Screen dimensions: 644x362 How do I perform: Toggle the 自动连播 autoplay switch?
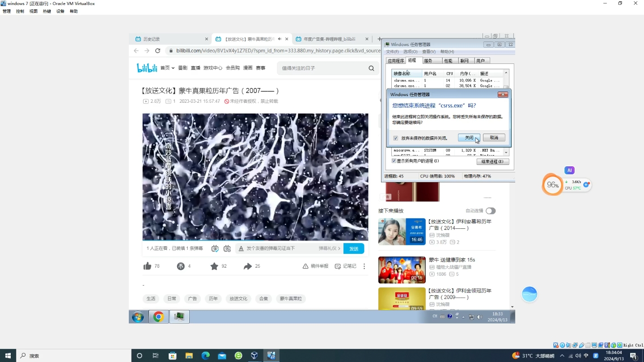click(x=491, y=211)
